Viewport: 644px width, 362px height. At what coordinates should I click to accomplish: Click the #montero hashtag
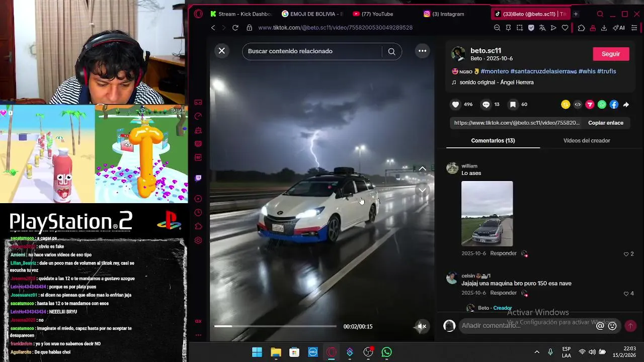tap(494, 71)
